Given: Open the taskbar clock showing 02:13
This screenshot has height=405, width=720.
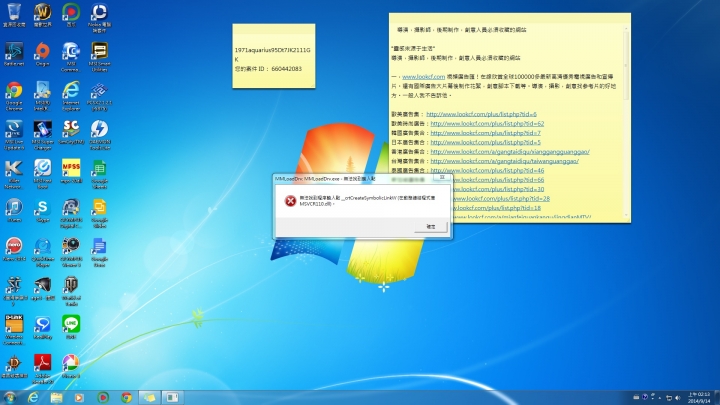Looking at the screenshot, I should [x=699, y=398].
